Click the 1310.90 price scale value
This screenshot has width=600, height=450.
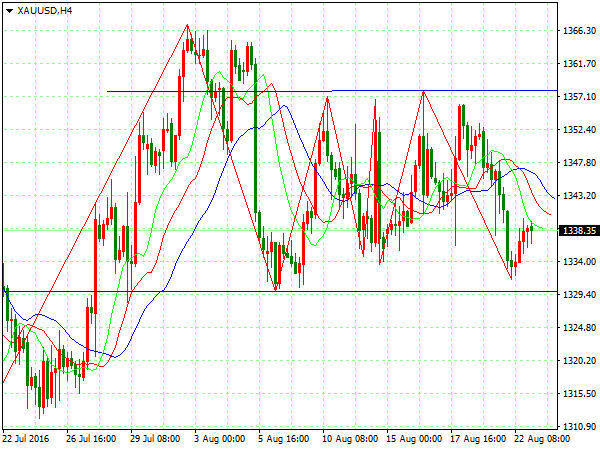[579, 427]
